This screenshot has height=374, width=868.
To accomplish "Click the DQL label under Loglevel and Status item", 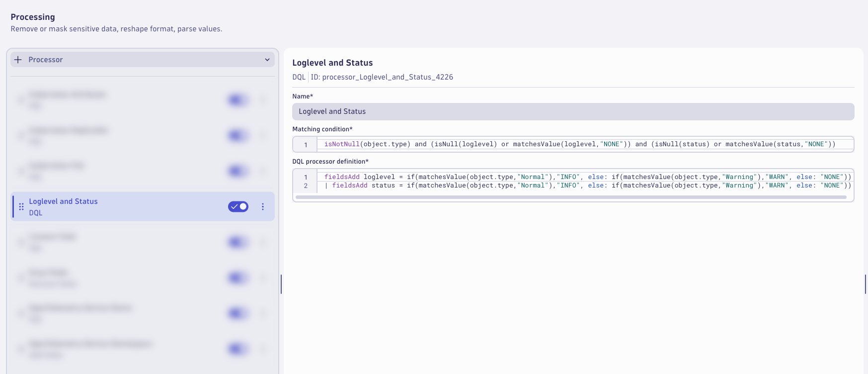I will click(36, 213).
